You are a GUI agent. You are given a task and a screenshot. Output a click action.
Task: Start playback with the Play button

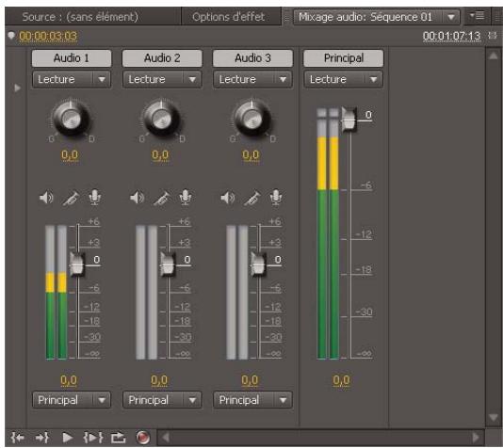pyautogui.click(x=67, y=437)
